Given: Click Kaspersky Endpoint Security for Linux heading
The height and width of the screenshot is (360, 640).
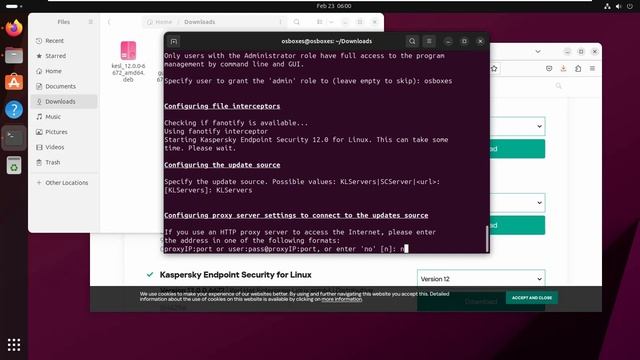Looking at the screenshot, I should click(236, 275).
